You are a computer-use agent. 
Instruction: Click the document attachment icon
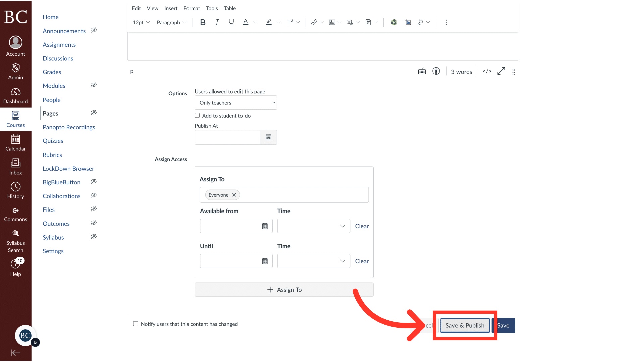click(368, 22)
